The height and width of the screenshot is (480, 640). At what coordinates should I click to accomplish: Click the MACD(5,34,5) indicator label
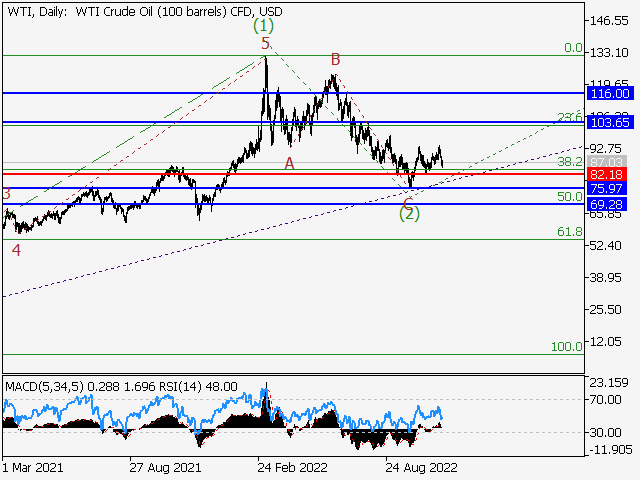tap(44, 386)
